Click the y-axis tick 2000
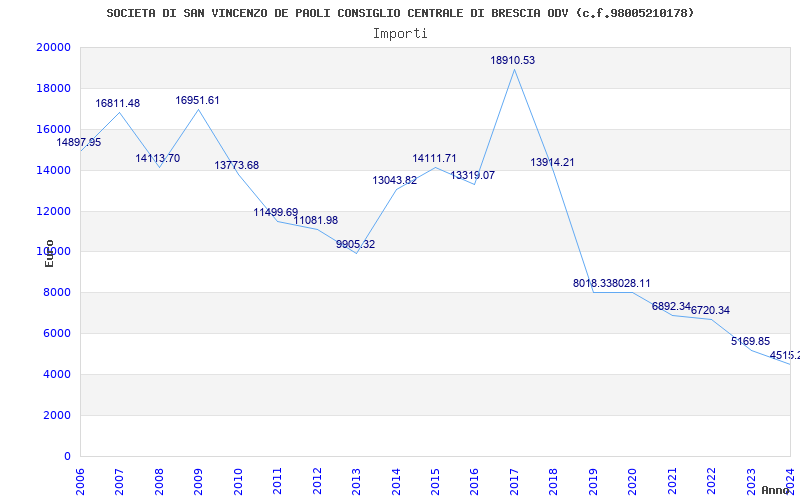Viewport: 800px width, 500px height. (57, 415)
